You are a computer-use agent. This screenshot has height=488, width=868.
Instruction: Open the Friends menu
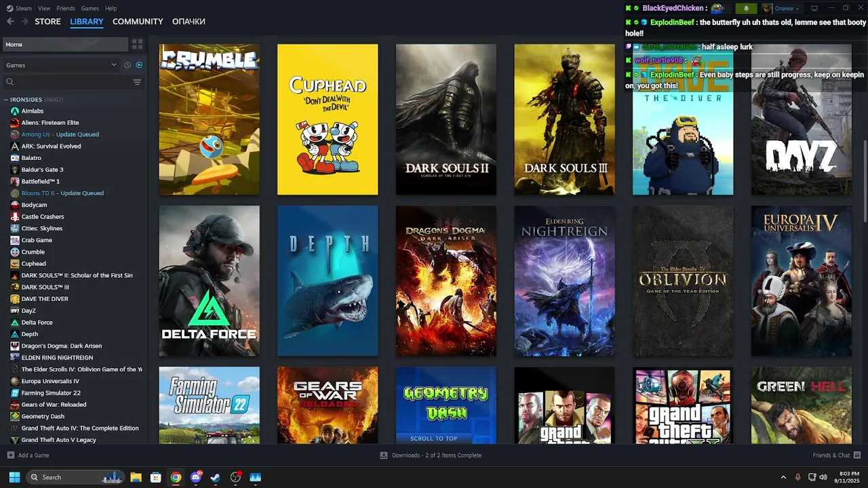tap(66, 8)
